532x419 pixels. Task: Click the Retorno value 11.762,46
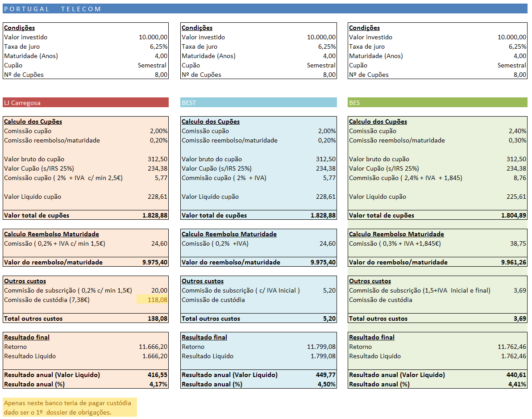coord(512,347)
